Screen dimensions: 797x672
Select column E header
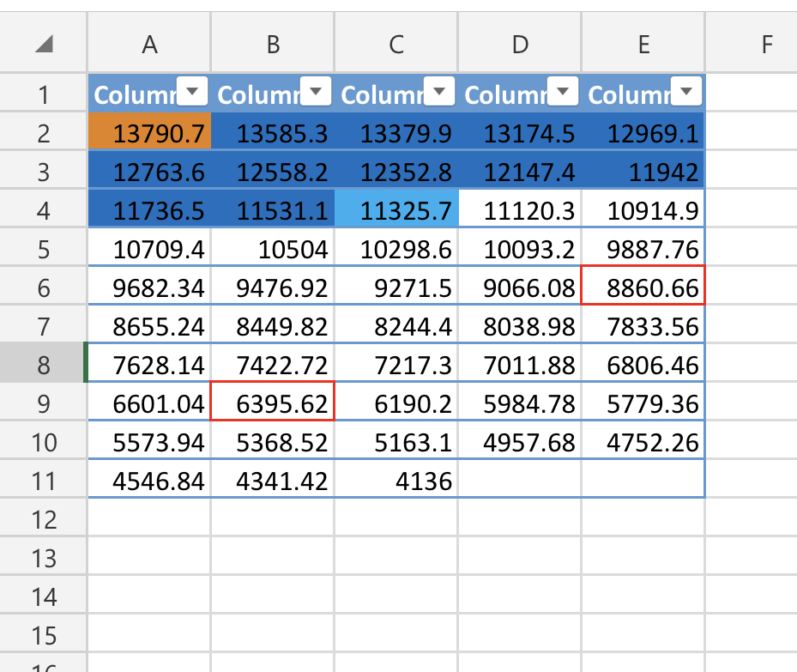coord(643,43)
